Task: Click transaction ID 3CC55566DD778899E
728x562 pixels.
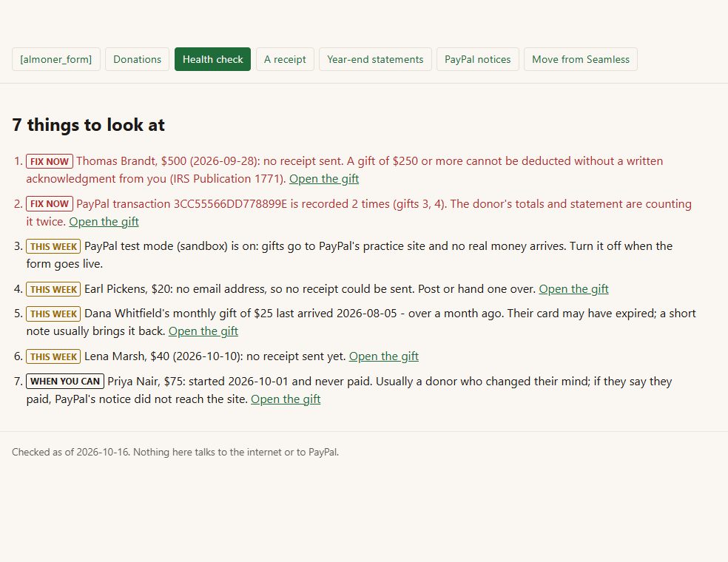Action: click(x=230, y=204)
